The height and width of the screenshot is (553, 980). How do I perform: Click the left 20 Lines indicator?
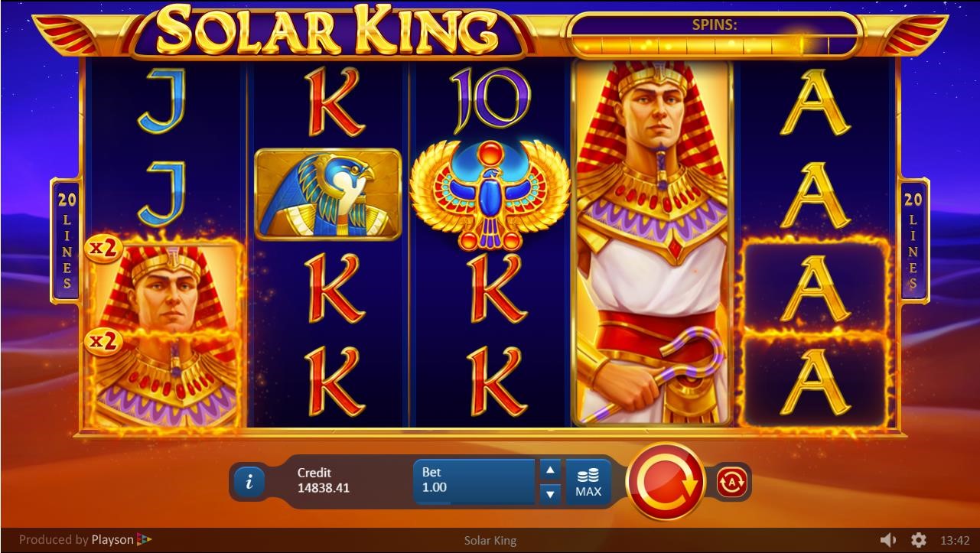[67, 241]
